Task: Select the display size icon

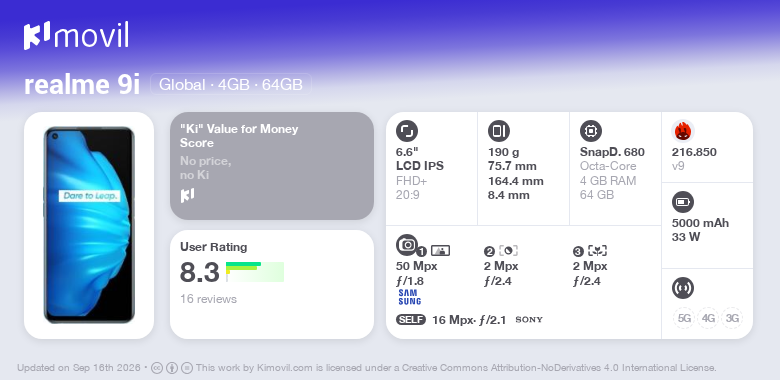Action: tap(407, 131)
